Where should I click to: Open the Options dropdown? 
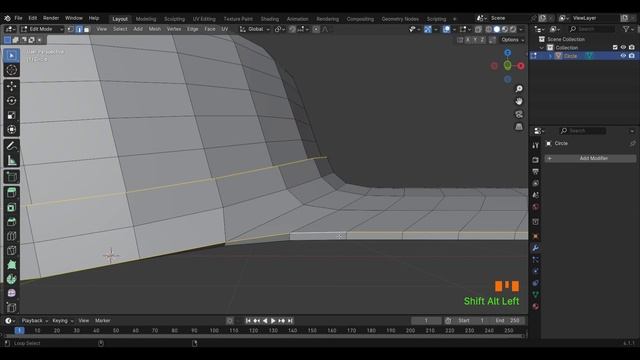pos(512,40)
